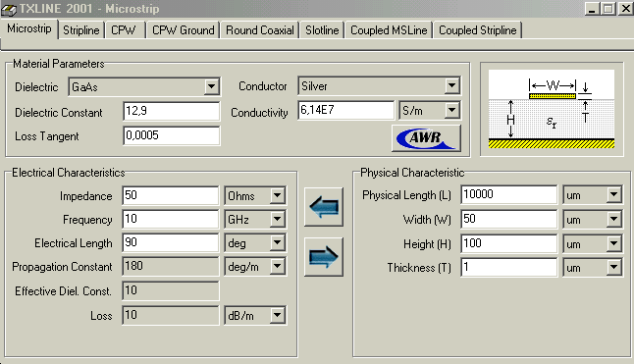Click the Dielectric Constant input field
Image resolution: width=634 pixels, height=364 pixels.
click(x=172, y=111)
